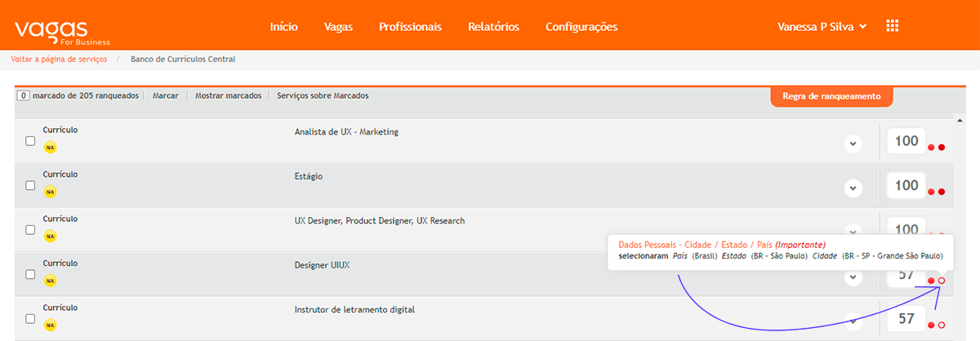980x341 pixels.
Task: Expand the Estágio row details
Action: [853, 188]
